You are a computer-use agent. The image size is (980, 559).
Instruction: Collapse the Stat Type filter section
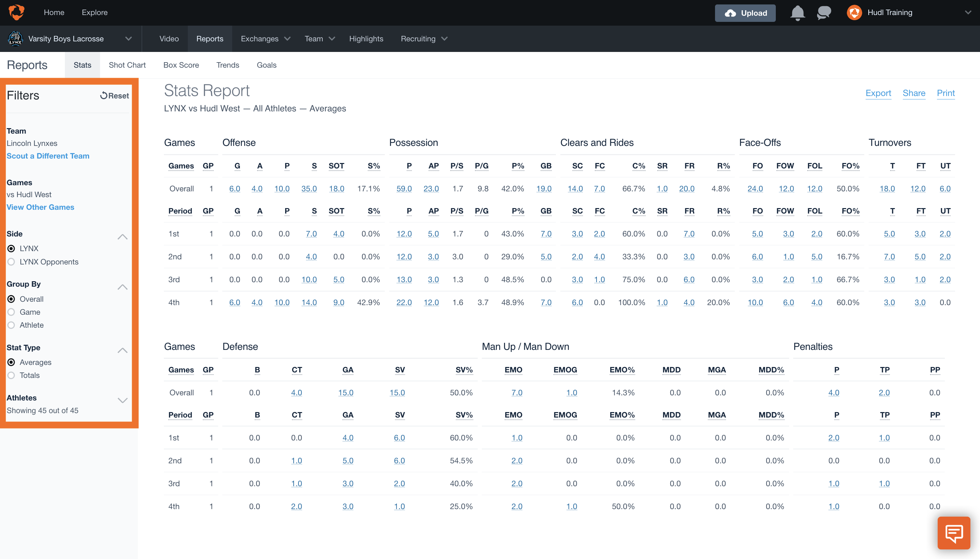pos(122,351)
